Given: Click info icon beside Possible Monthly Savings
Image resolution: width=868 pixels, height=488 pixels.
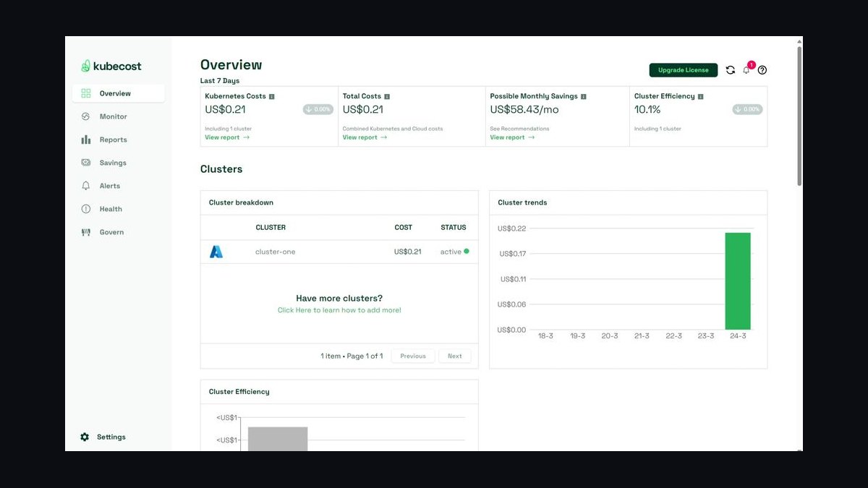Looking at the screenshot, I should click(584, 96).
